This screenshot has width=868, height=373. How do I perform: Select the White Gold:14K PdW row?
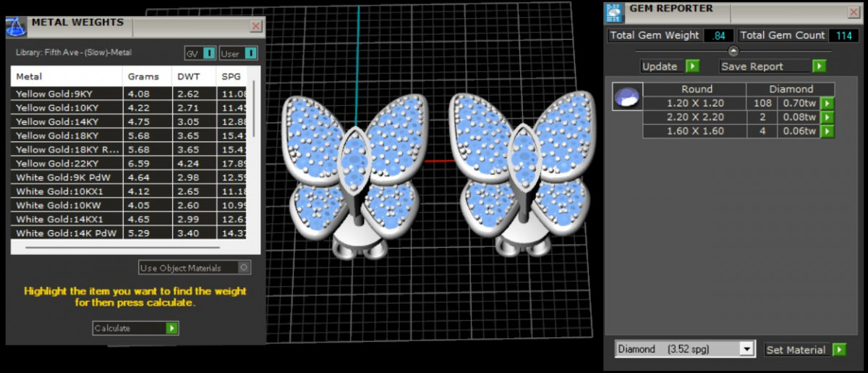pyautogui.click(x=129, y=233)
